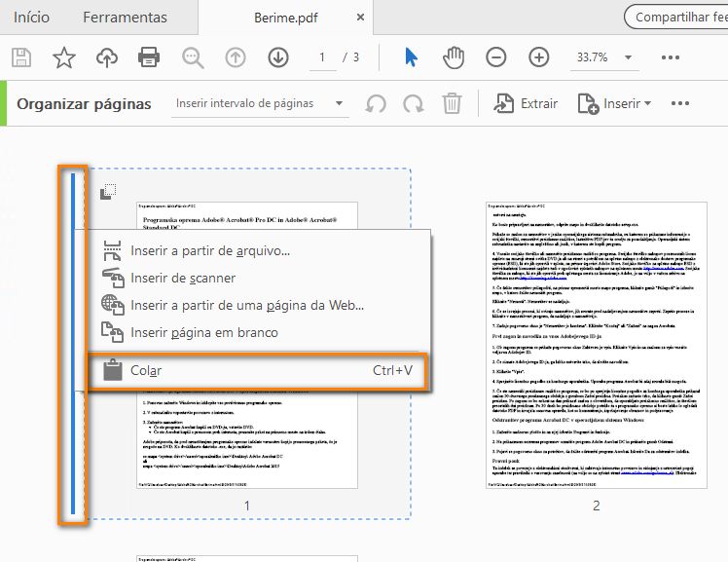Screen dimensions: 728x562
Task: Click the trash delete pages icon
Action: click(452, 103)
